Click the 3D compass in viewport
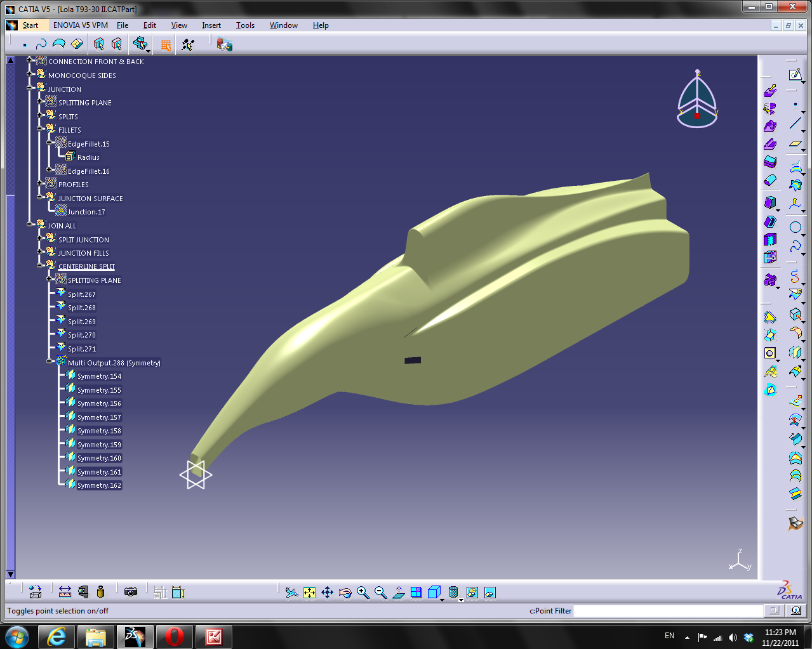This screenshot has height=649, width=812. [697, 100]
